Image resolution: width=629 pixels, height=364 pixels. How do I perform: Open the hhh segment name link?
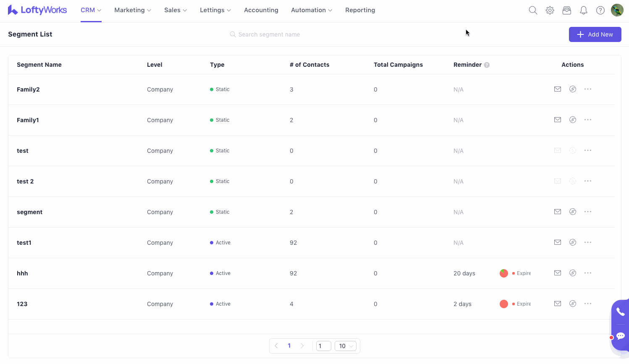tap(22, 273)
